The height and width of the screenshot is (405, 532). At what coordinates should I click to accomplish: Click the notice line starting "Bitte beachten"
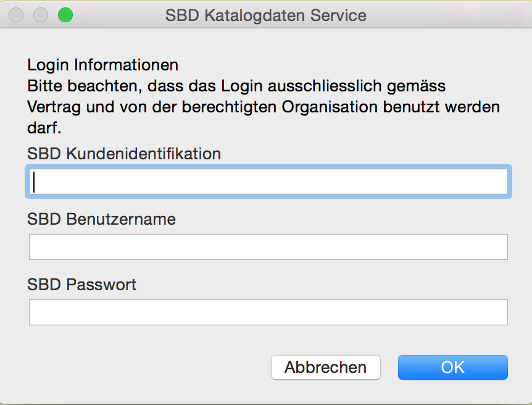pyautogui.click(x=236, y=85)
